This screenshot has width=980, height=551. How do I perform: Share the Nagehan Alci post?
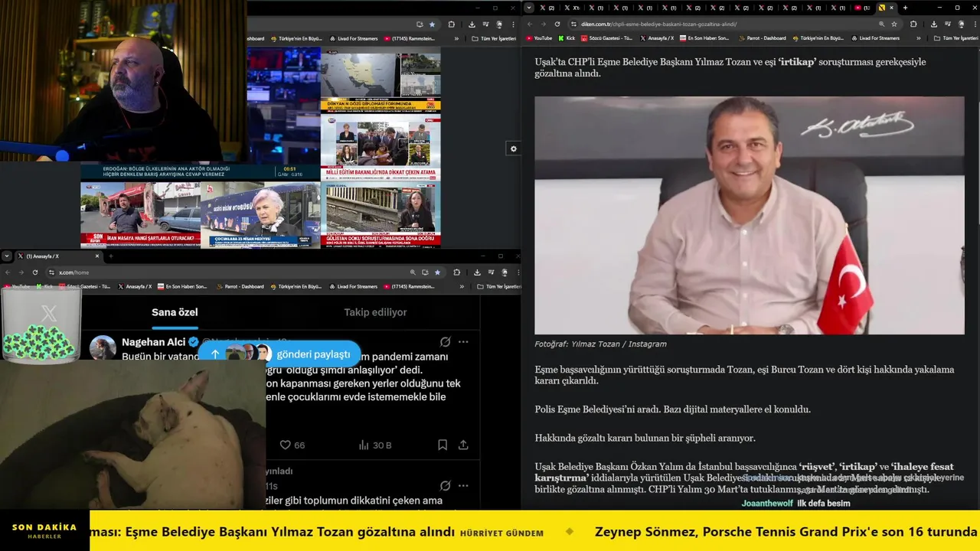[x=463, y=445]
